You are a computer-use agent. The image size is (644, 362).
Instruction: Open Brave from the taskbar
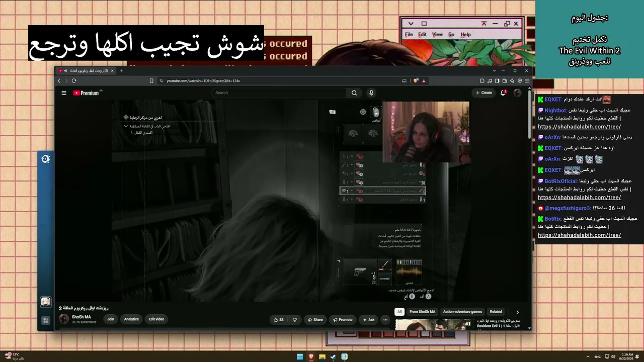click(311, 357)
